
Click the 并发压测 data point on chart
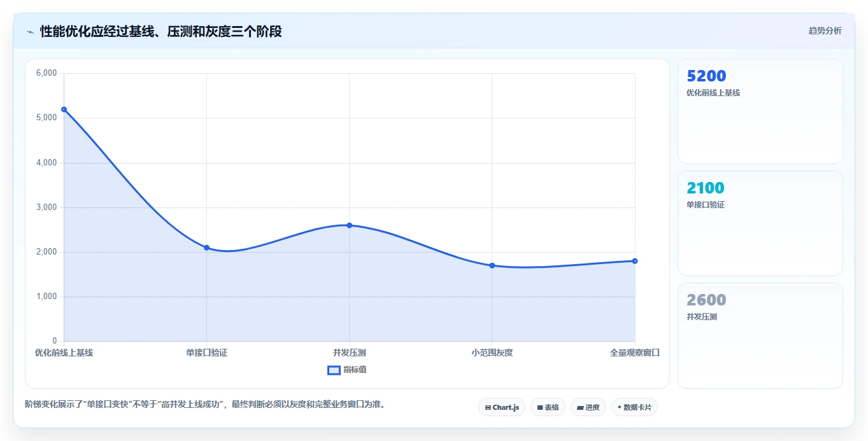(x=349, y=225)
